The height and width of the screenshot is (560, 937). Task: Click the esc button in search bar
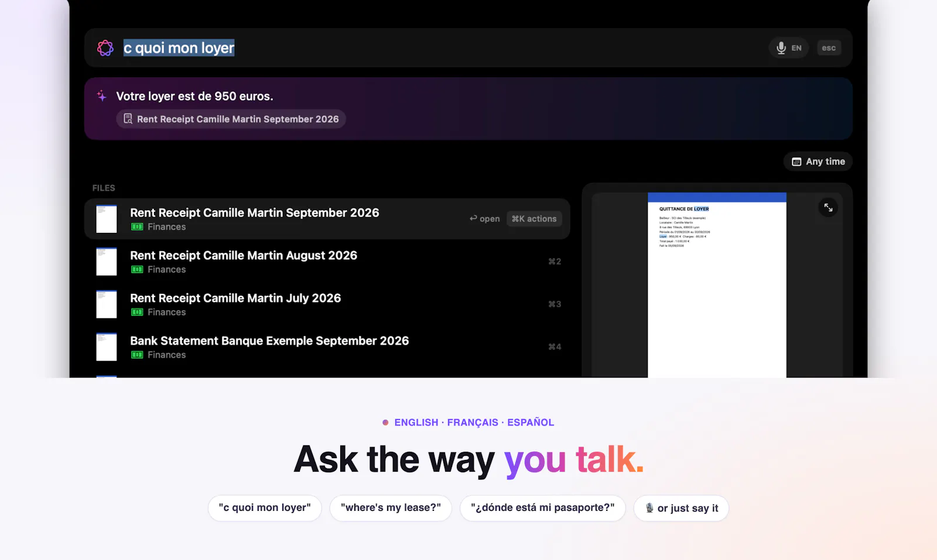click(x=829, y=48)
